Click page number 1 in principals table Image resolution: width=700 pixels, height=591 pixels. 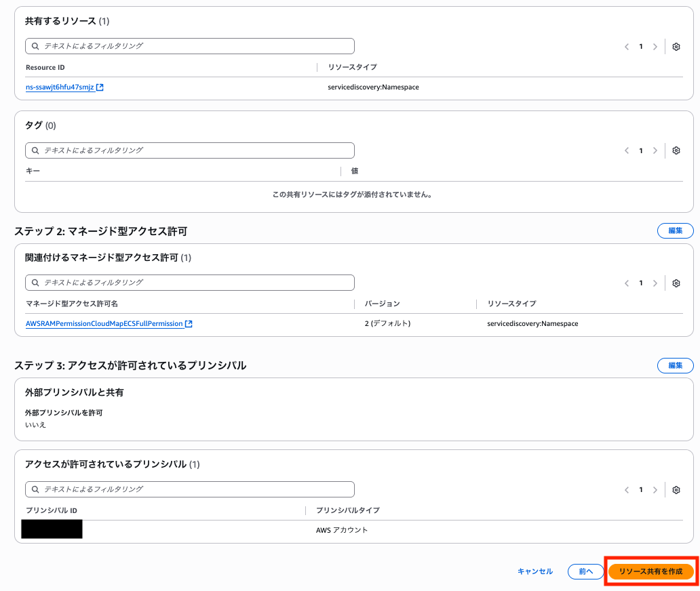640,490
